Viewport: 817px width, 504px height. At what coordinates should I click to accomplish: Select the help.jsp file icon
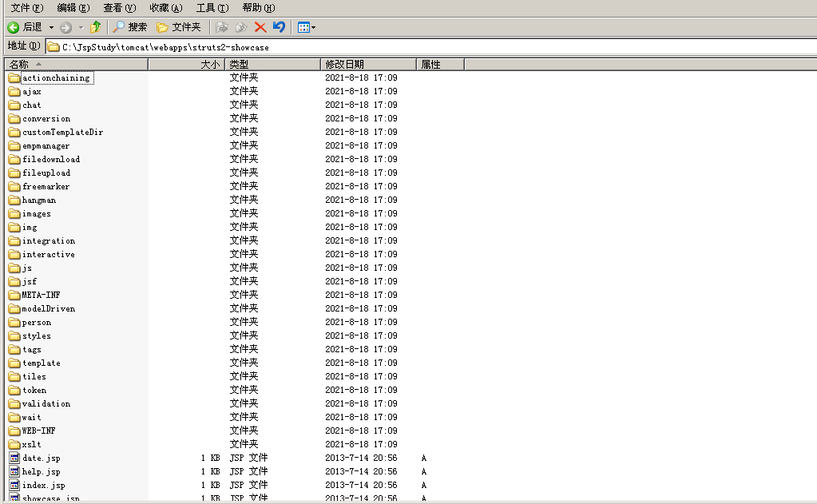[x=14, y=472]
